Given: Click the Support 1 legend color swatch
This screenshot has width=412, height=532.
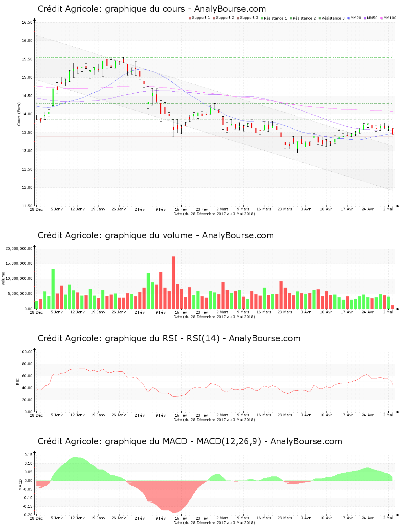Looking at the screenshot, I should 190,18.
